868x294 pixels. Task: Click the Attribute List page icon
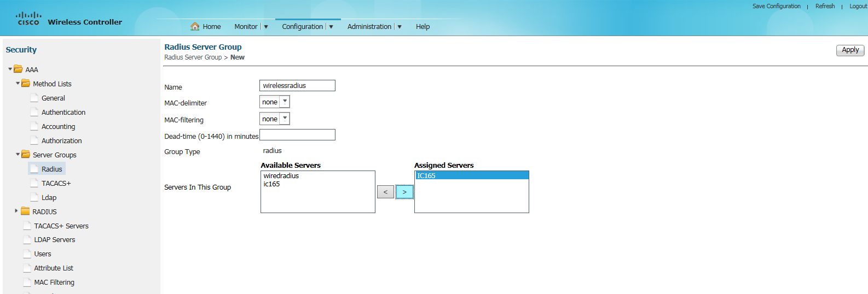(27, 268)
